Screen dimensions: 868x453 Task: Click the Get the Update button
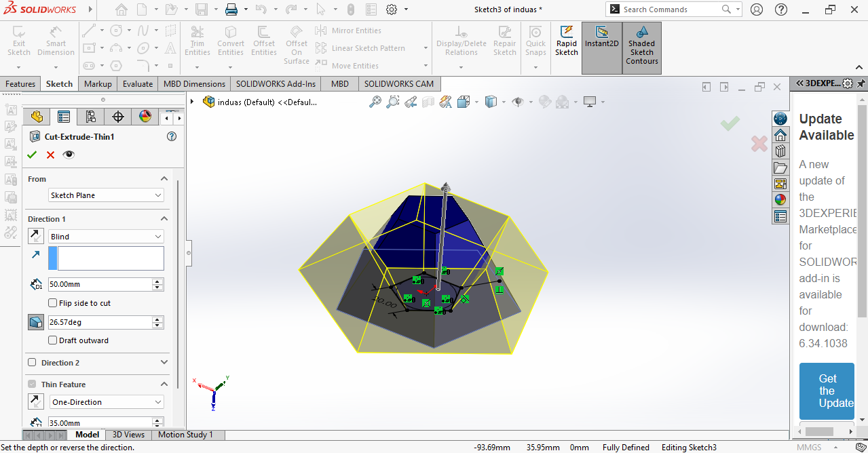pyautogui.click(x=827, y=391)
